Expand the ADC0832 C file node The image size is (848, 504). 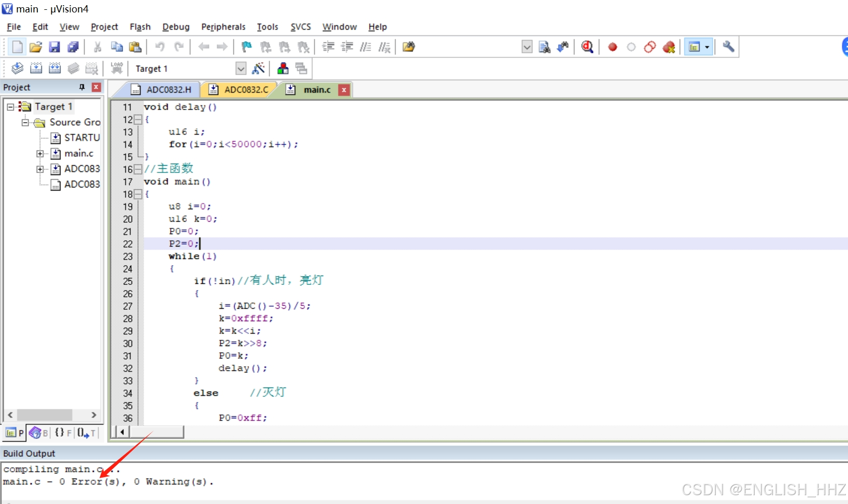[40, 169]
